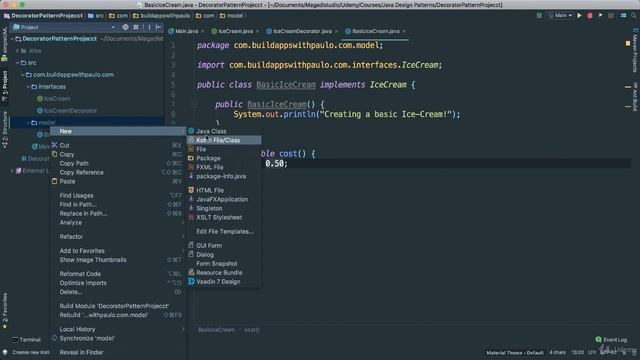The height and width of the screenshot is (360, 640).
Task: Choose Resource Bundle from New submenu
Action: [x=224, y=272]
